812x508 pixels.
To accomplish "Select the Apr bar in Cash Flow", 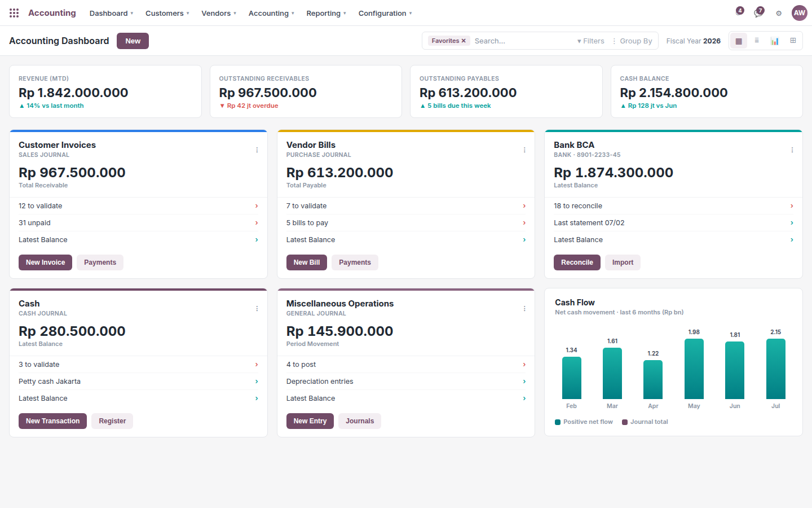I will tap(653, 379).
